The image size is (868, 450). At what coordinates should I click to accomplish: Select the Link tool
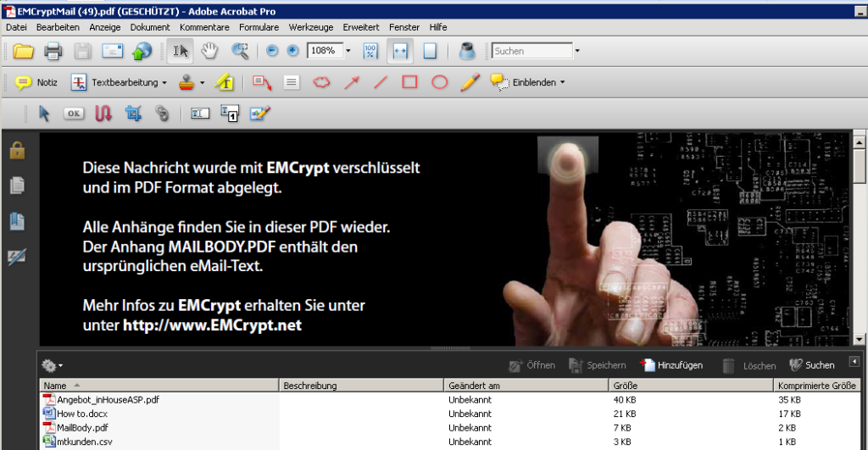click(162, 114)
